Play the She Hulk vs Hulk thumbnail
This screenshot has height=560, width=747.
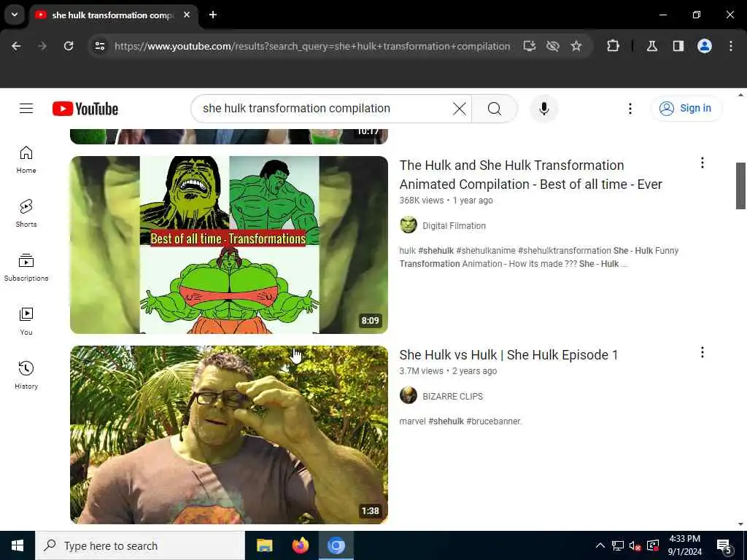click(x=228, y=435)
